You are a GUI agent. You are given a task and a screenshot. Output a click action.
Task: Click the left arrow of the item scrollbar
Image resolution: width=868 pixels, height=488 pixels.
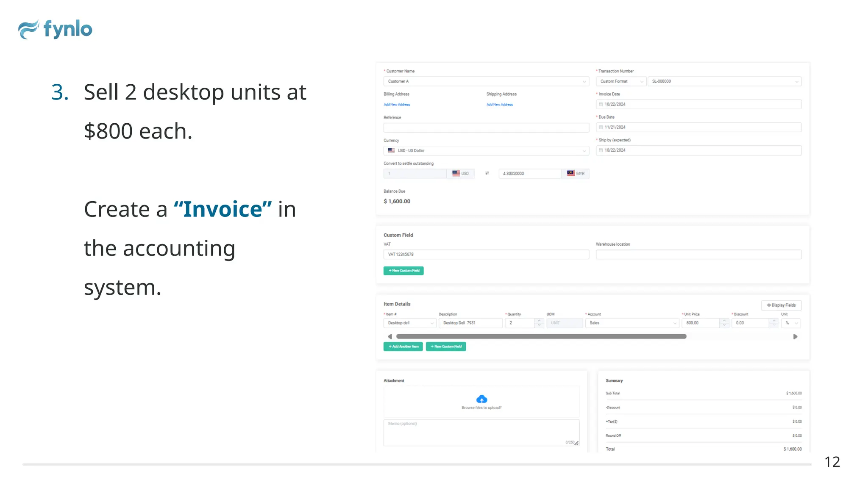click(389, 337)
